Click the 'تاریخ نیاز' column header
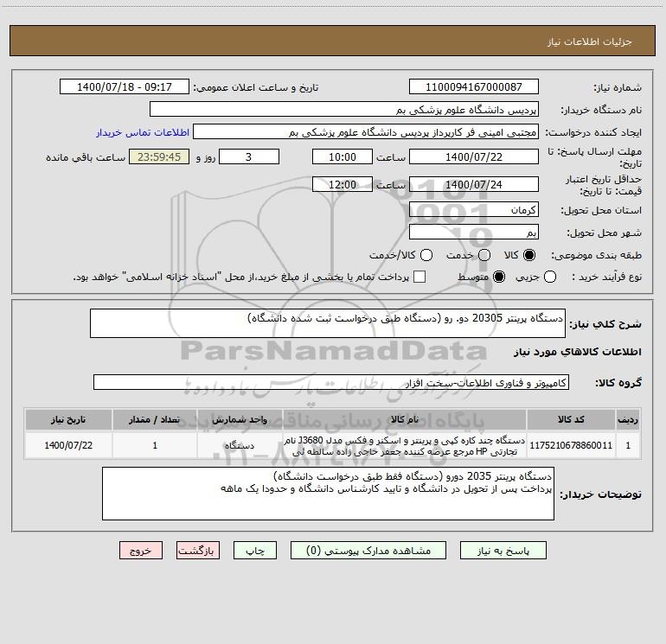Image resolution: width=666 pixels, height=644 pixels. coord(68,419)
